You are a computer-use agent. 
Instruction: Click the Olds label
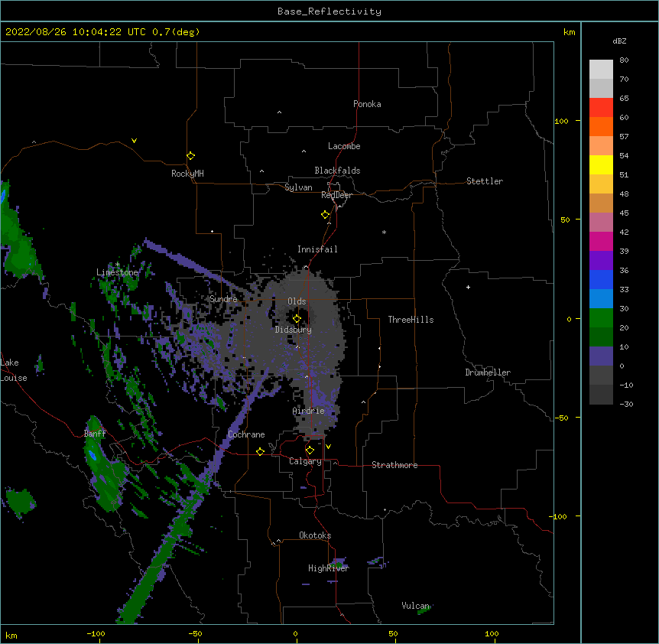[x=297, y=301]
